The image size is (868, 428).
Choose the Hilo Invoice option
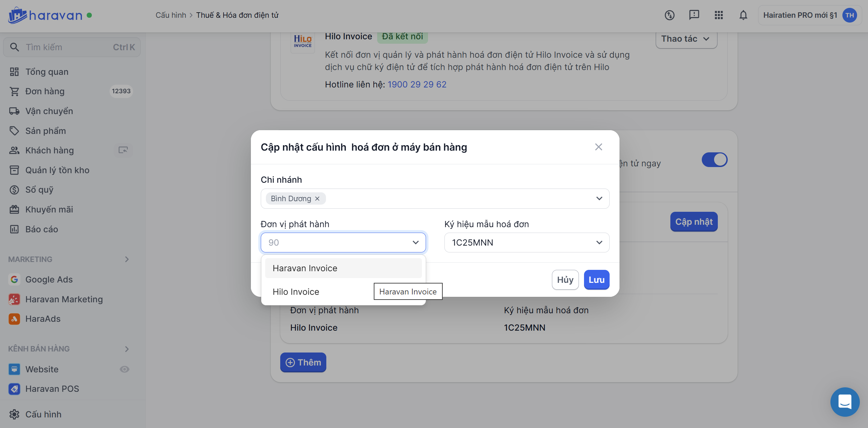pos(296,292)
